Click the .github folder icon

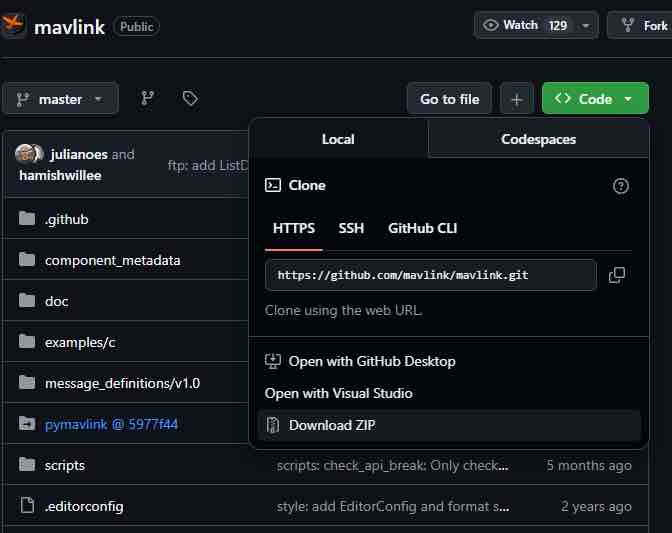pyautogui.click(x=27, y=219)
